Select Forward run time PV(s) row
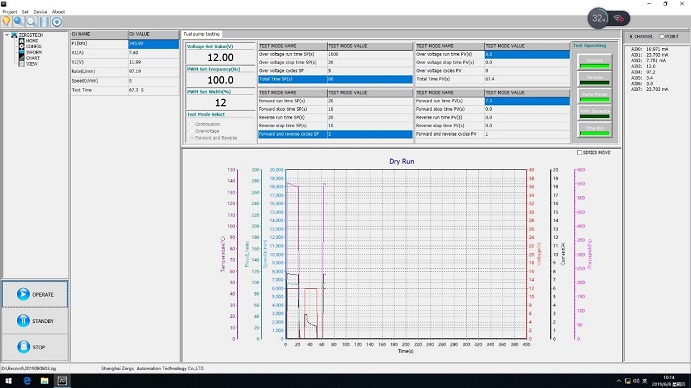Screen dimensions: 691x388 tap(493, 101)
